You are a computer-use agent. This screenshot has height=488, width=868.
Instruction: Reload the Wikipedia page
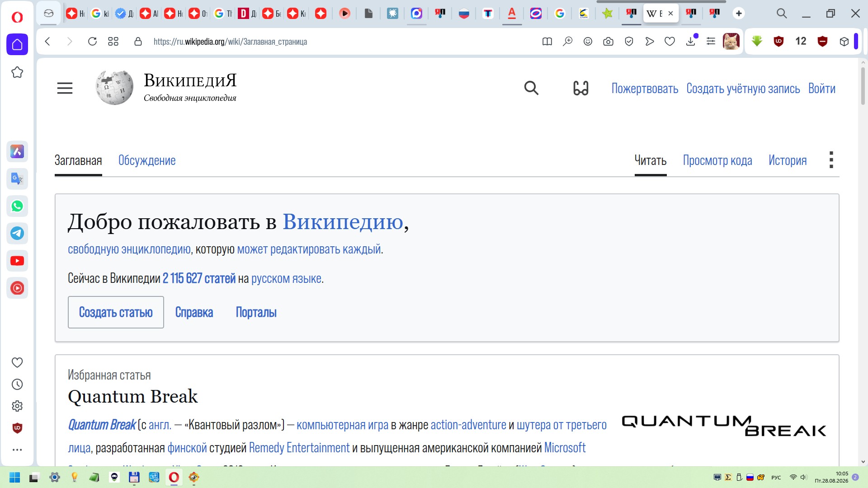coord(92,42)
